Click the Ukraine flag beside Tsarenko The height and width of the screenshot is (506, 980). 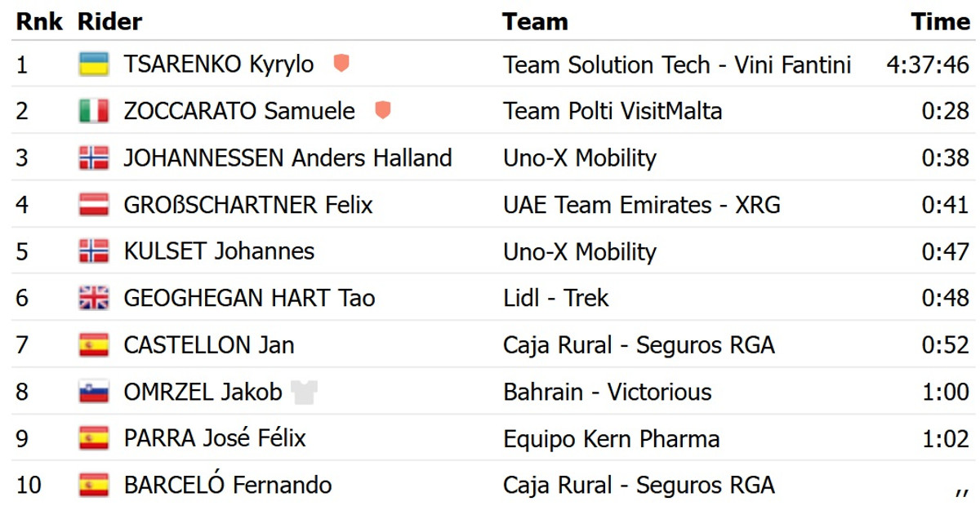point(94,64)
